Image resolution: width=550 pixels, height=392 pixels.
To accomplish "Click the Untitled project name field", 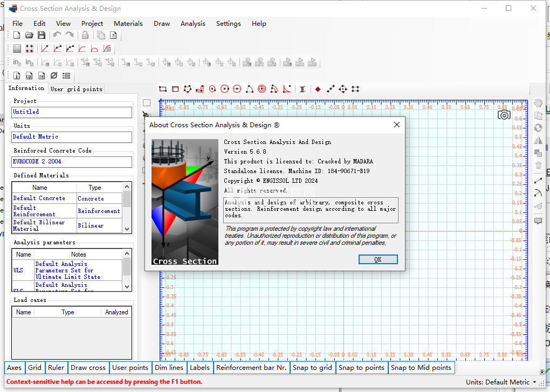I will click(72, 112).
